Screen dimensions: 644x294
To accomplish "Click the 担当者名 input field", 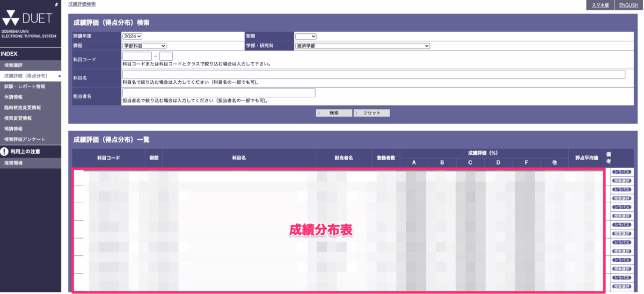I will coord(218,92).
